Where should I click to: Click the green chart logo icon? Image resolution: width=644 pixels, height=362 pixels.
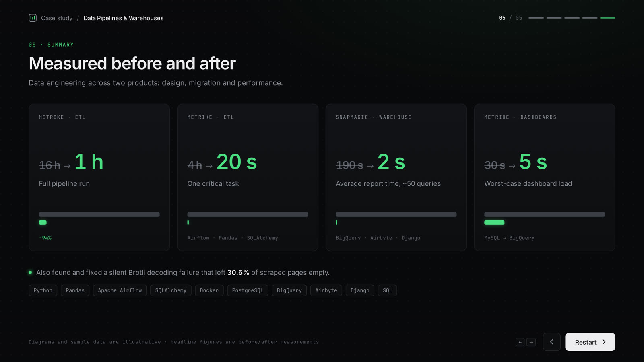(33, 18)
